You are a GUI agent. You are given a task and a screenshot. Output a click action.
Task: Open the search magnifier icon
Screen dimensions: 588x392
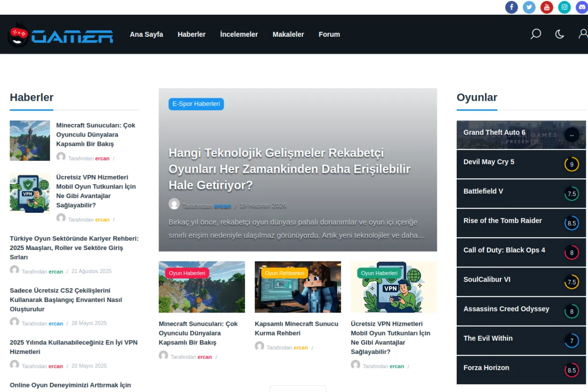(x=536, y=34)
